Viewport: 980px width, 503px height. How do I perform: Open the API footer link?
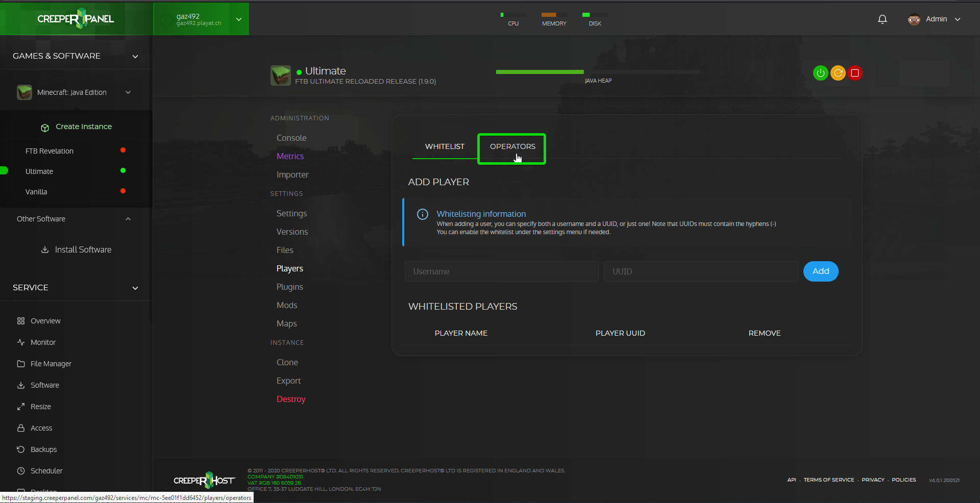(x=792, y=480)
